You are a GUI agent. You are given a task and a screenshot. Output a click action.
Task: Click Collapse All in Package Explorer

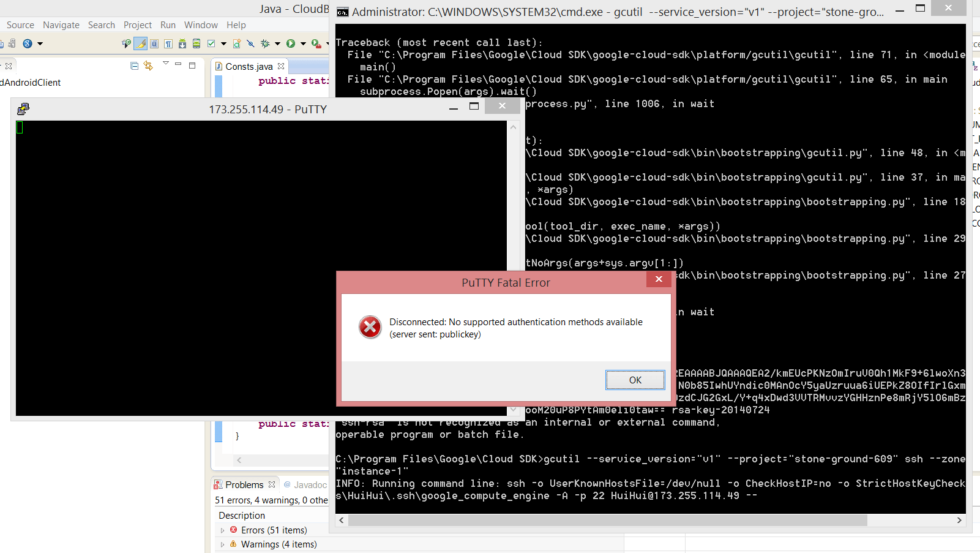click(x=135, y=66)
